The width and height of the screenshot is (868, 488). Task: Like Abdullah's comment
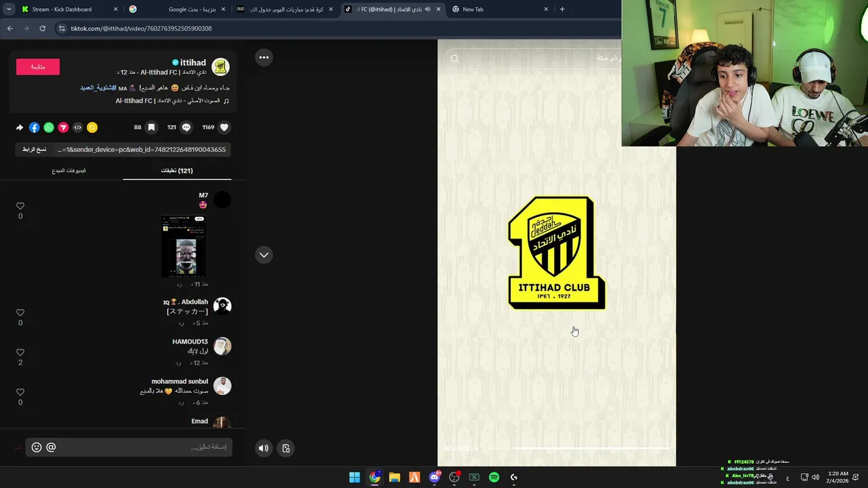click(x=20, y=312)
